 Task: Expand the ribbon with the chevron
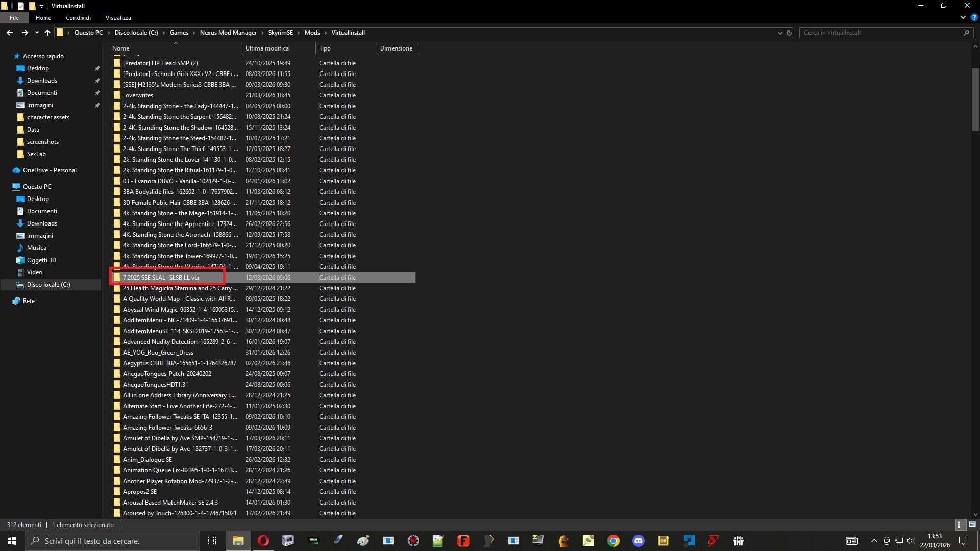click(x=963, y=17)
